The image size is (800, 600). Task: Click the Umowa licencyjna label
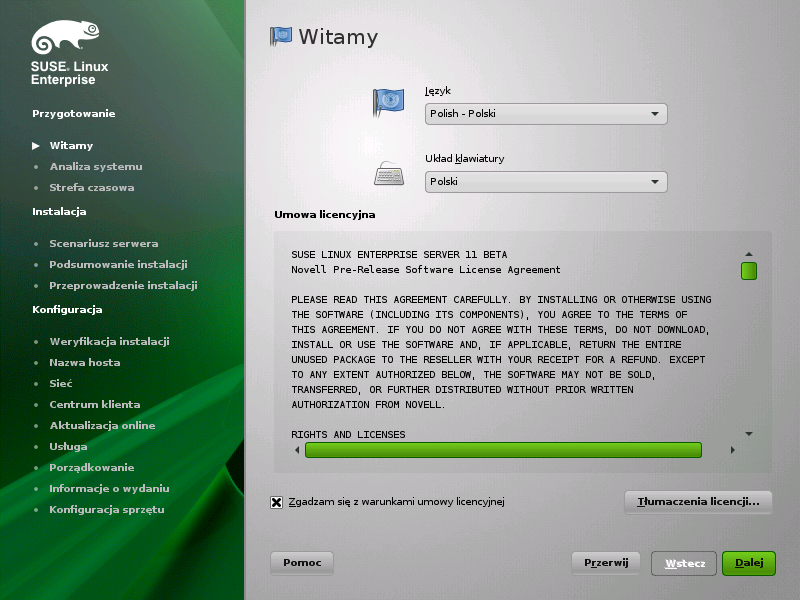click(324, 215)
